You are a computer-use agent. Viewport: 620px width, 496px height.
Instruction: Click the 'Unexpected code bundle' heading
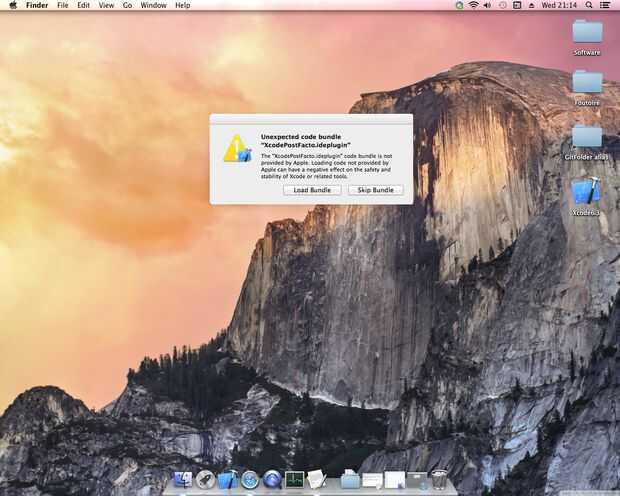point(301,137)
